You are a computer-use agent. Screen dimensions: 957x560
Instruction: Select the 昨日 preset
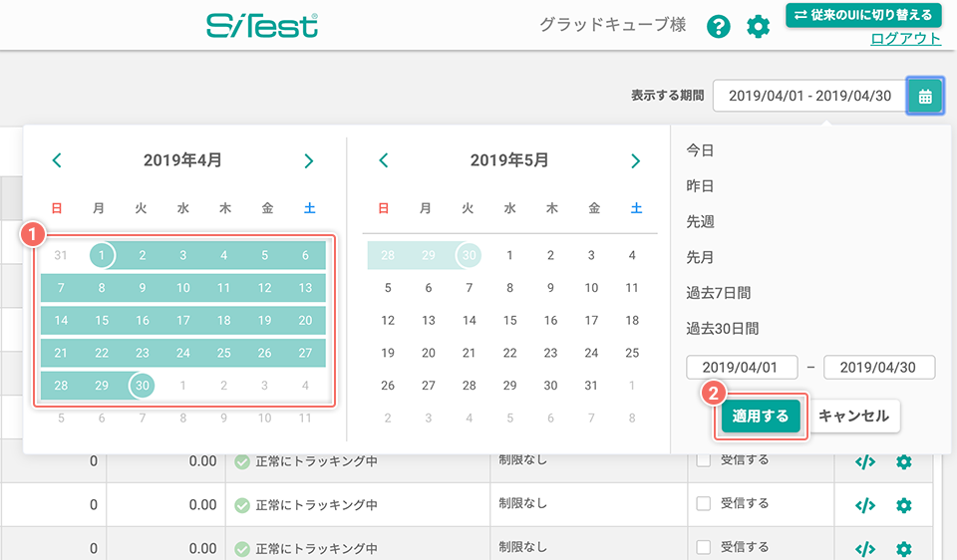pyautogui.click(x=700, y=185)
